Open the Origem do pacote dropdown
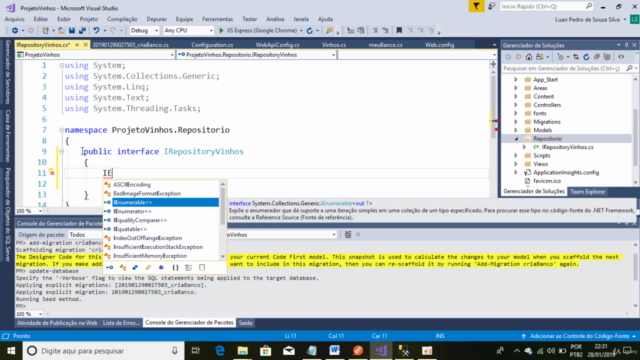Image resolution: width=640 pixels, height=360 pixels. pyautogui.click(x=85, y=235)
